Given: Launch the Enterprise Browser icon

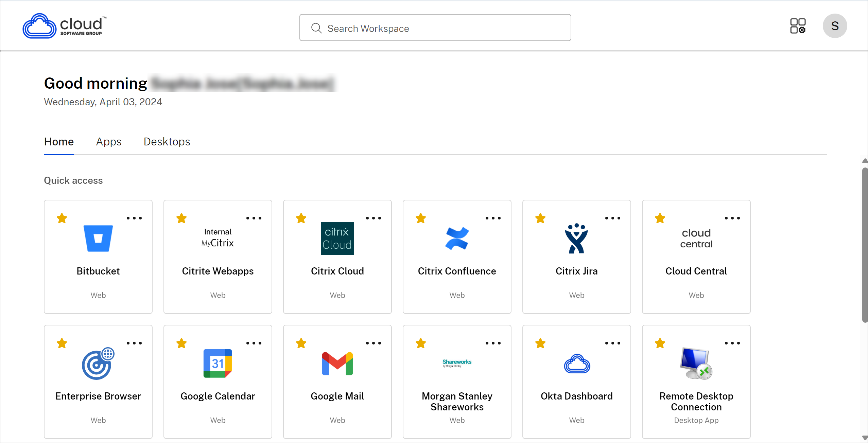Looking at the screenshot, I should point(98,363).
